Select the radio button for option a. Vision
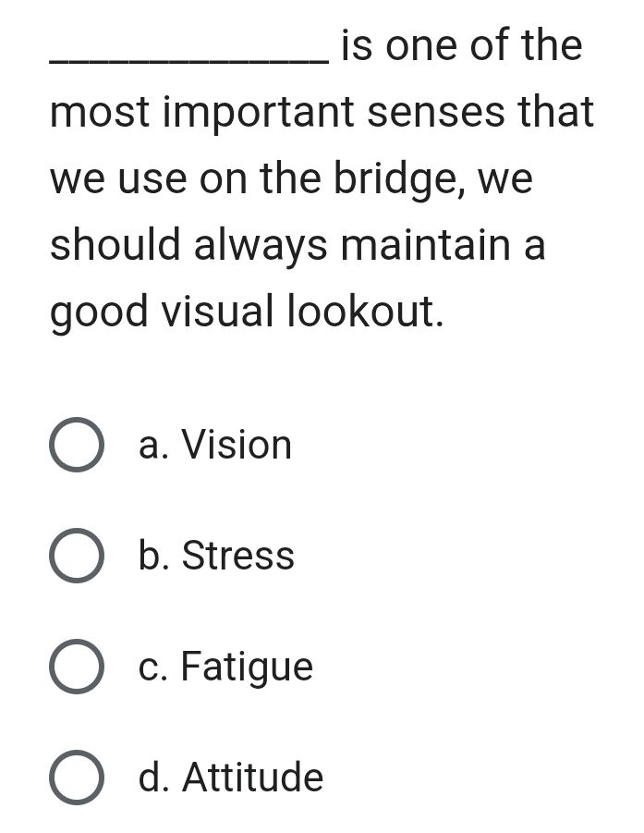Viewport: 644px width, 833px height. (x=77, y=444)
